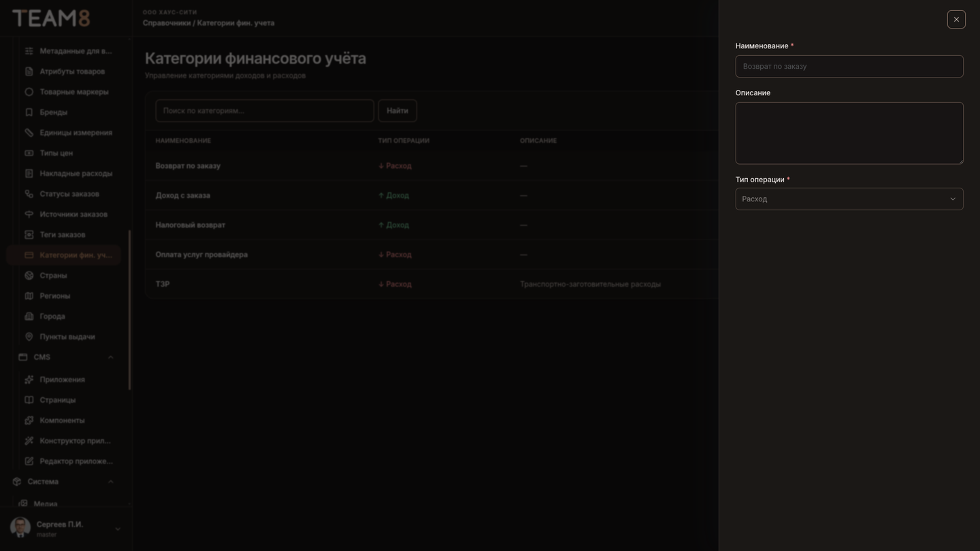This screenshot has width=980, height=551.
Task: Select Категории фин. уч... menu item
Action: 64,255
